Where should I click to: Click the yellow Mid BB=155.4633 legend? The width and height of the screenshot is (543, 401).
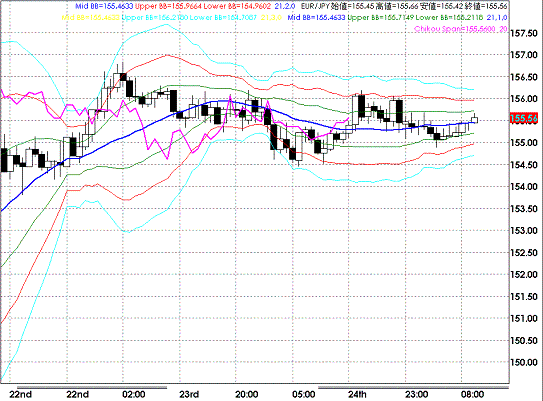90,17
